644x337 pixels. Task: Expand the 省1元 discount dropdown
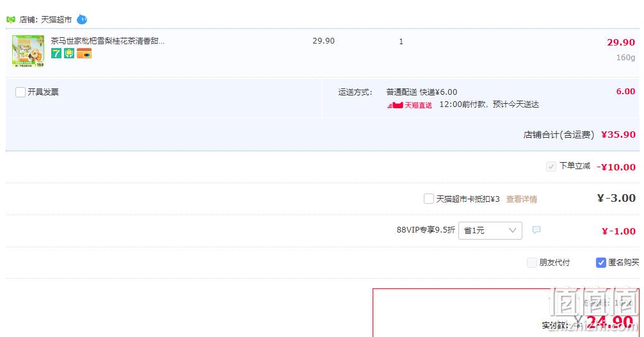click(490, 231)
